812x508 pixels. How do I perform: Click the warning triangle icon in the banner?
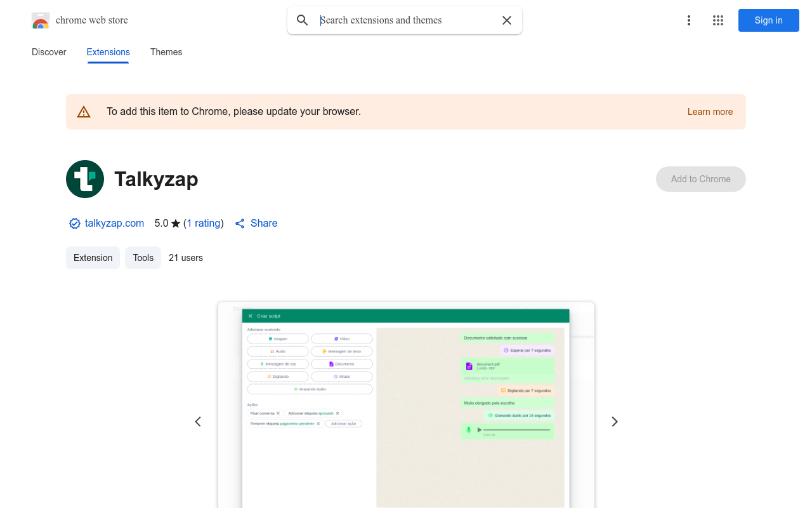(84, 112)
